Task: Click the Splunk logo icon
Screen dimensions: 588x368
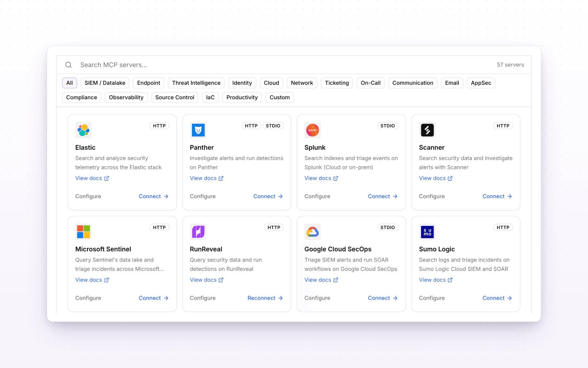Action: 312,130
